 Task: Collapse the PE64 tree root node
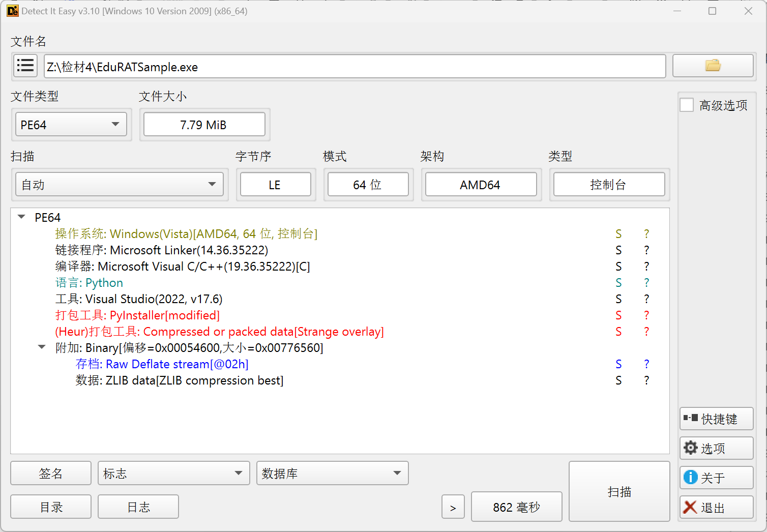pos(21,217)
